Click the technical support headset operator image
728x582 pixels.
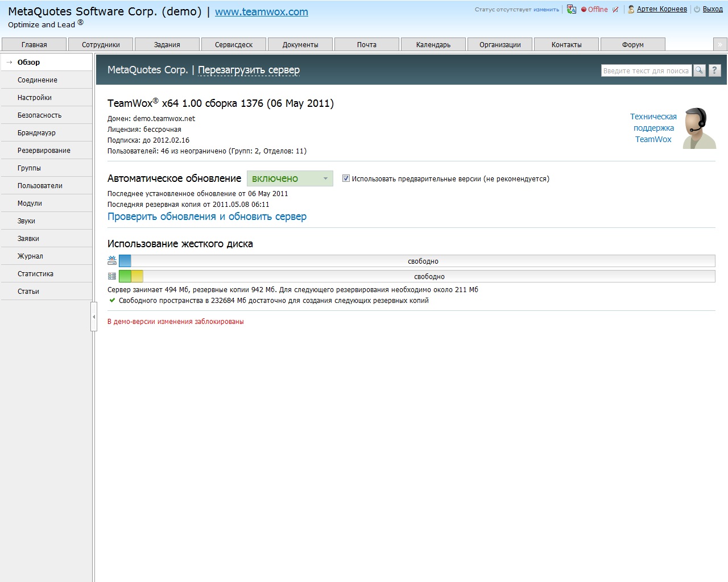pyautogui.click(x=699, y=128)
